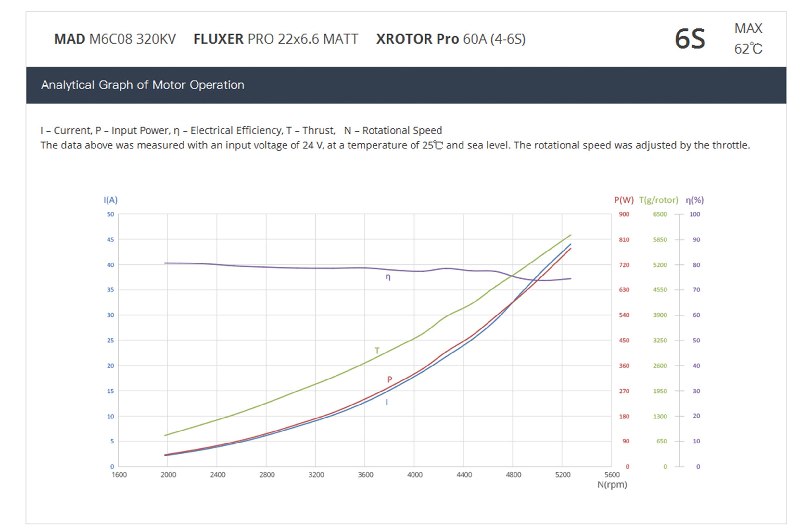The height and width of the screenshot is (527, 812).
Task: Click the 'Analytical Graph of Motor Operation' header
Action: [x=142, y=85]
